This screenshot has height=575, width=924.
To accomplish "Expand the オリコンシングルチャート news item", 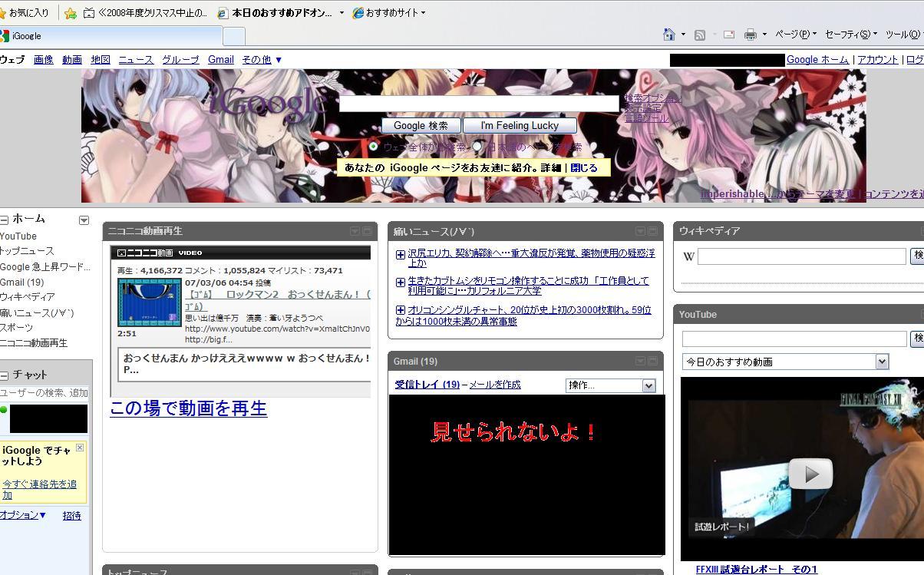I will pos(401,310).
